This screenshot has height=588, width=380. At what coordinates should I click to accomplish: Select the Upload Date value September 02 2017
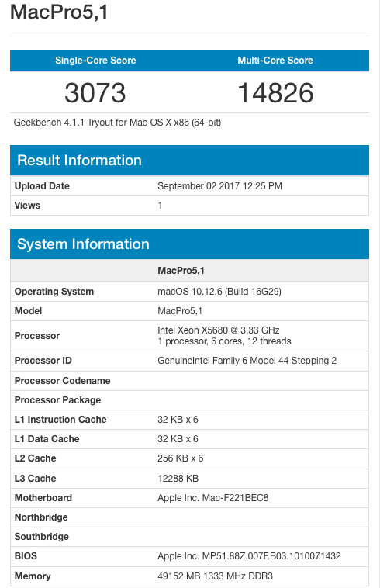point(219,186)
